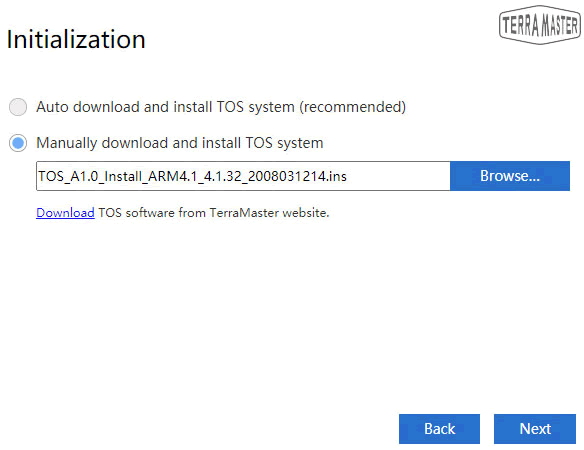
Task: Click the '(recommended)' text of the auto option
Action: (x=352, y=107)
